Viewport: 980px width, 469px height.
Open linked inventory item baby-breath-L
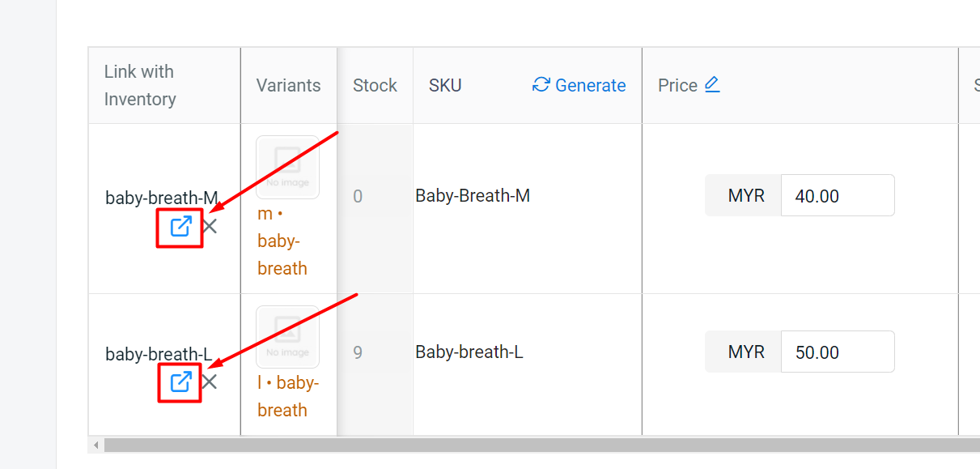[180, 382]
